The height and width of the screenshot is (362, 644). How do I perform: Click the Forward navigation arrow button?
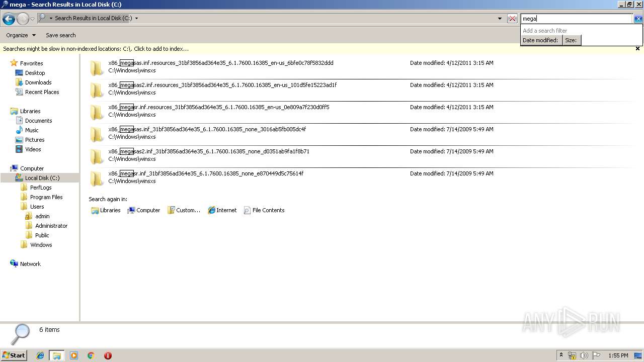(x=23, y=19)
